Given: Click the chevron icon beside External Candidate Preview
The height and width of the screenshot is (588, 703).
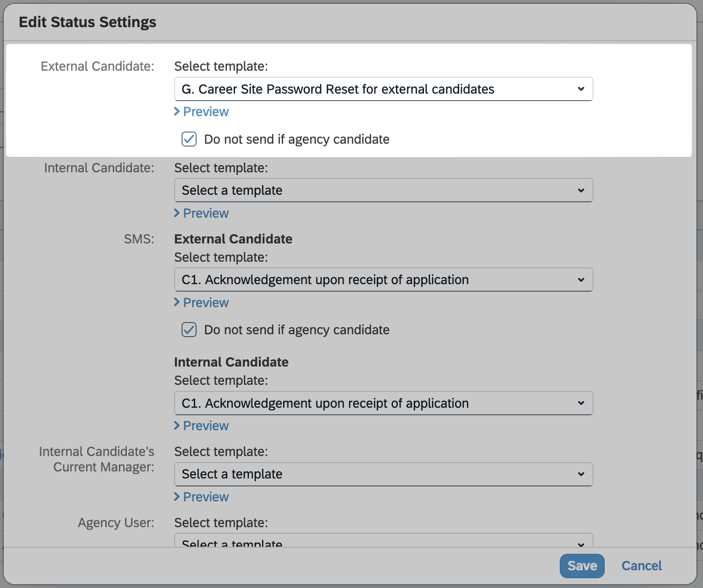Looking at the screenshot, I should click(177, 111).
